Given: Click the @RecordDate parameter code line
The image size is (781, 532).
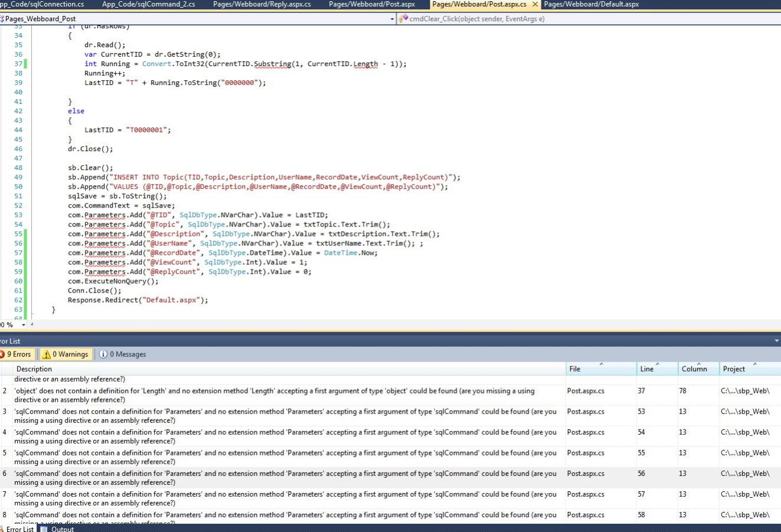Looking at the screenshot, I should point(223,253).
